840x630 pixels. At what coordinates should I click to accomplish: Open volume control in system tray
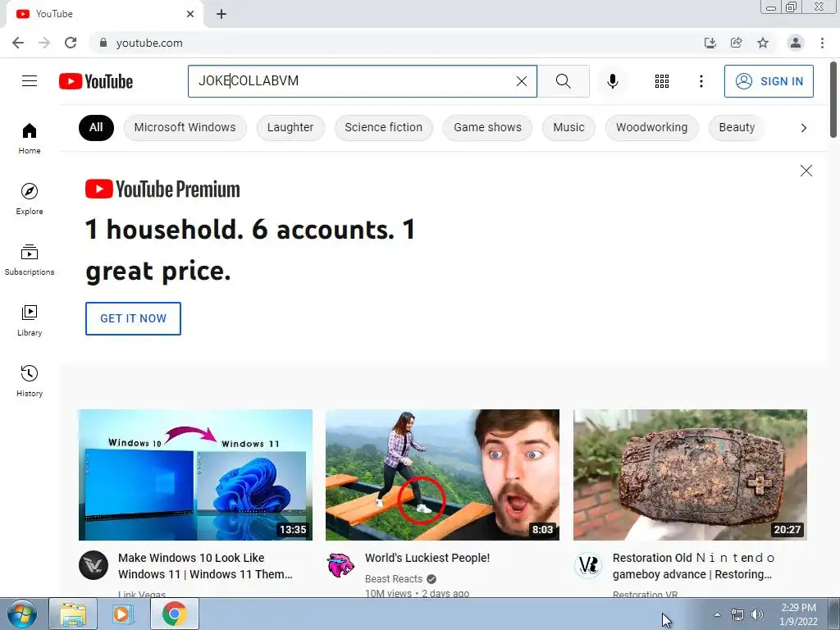pyautogui.click(x=757, y=614)
